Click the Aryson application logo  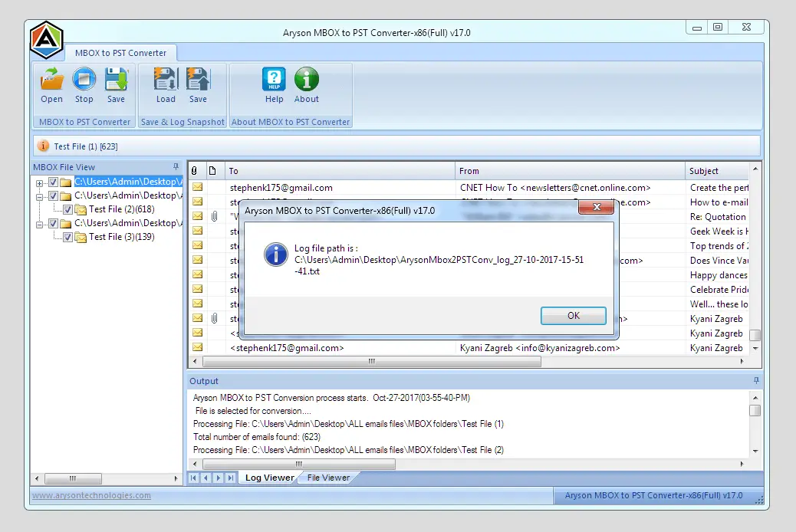pyautogui.click(x=46, y=39)
